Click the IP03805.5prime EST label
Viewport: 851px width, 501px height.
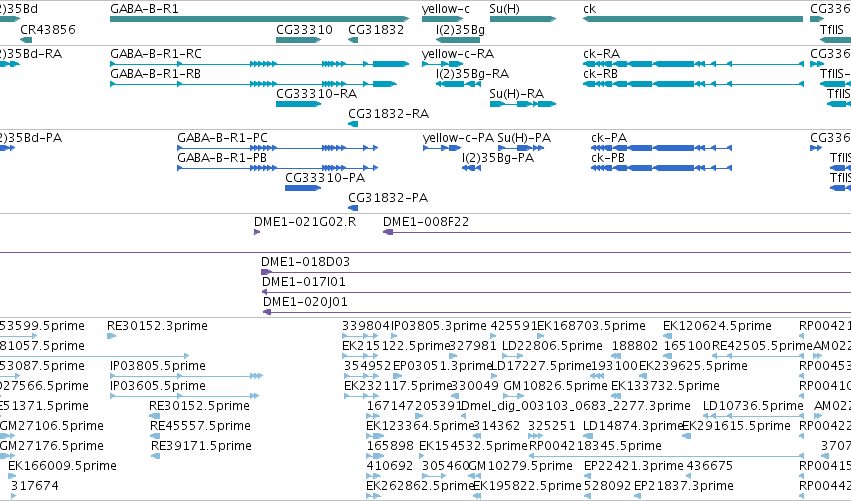pos(158,366)
